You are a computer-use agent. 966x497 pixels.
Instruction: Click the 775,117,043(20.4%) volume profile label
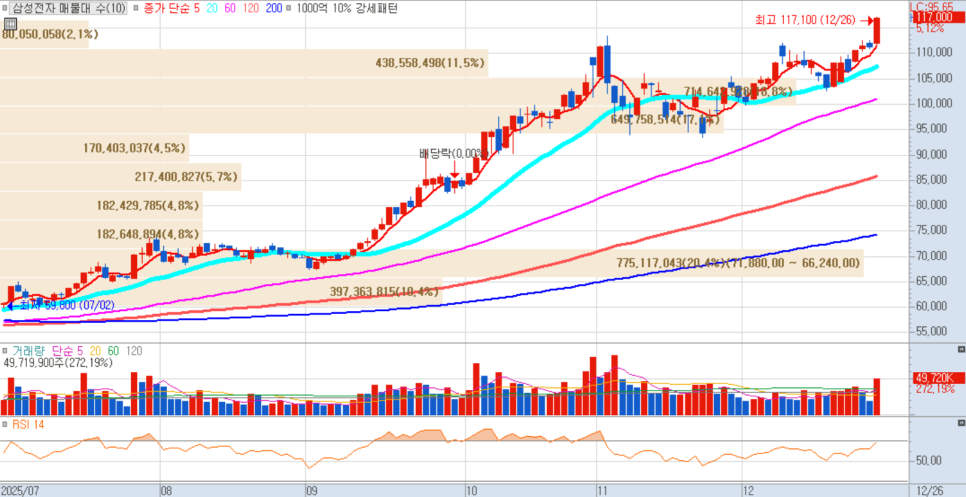[737, 263]
